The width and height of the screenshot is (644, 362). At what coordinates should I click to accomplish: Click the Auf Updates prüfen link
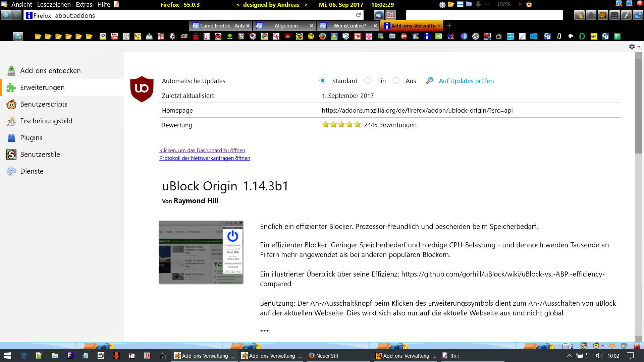(466, 81)
